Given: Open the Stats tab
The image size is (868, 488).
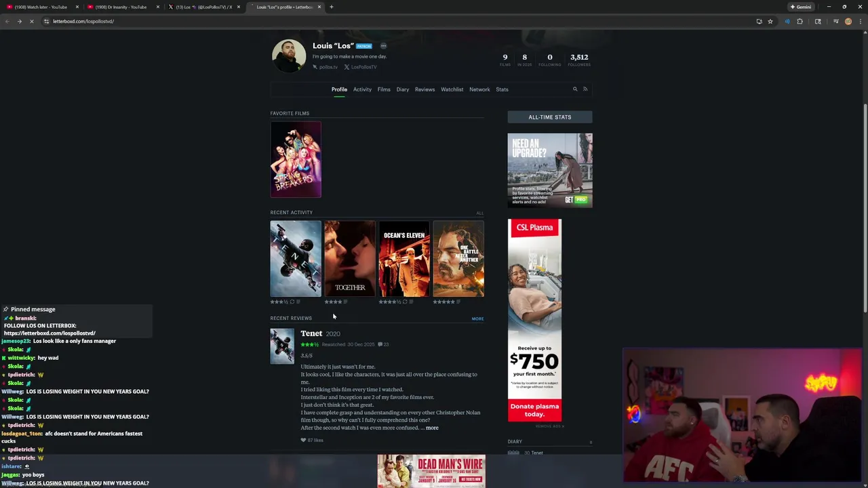Looking at the screenshot, I should [x=502, y=89].
